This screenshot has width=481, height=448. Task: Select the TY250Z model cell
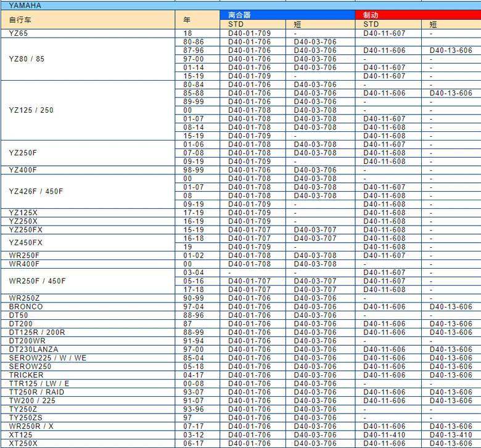(88, 410)
